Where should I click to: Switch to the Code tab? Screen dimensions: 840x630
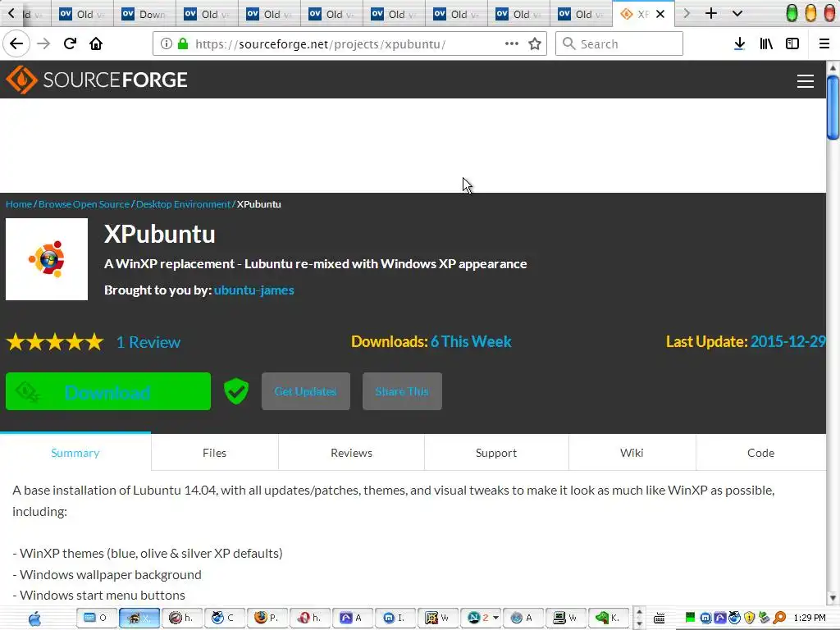pyautogui.click(x=760, y=453)
